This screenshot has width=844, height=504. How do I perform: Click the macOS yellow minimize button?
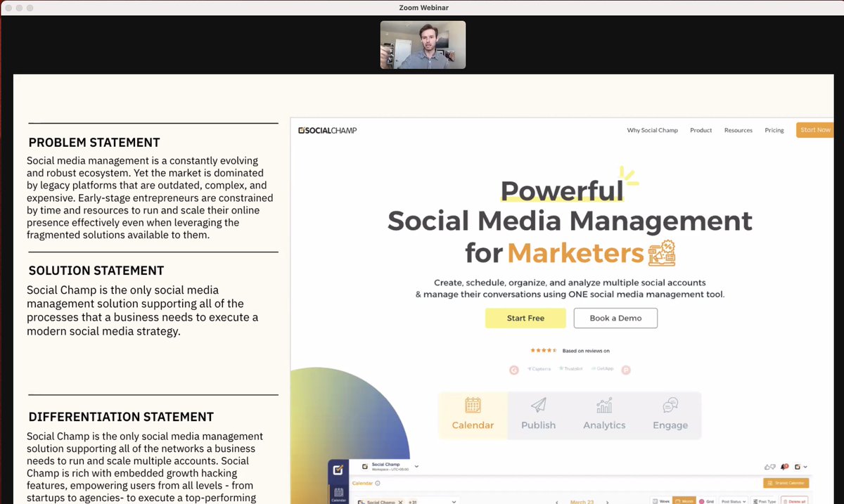[19, 7]
